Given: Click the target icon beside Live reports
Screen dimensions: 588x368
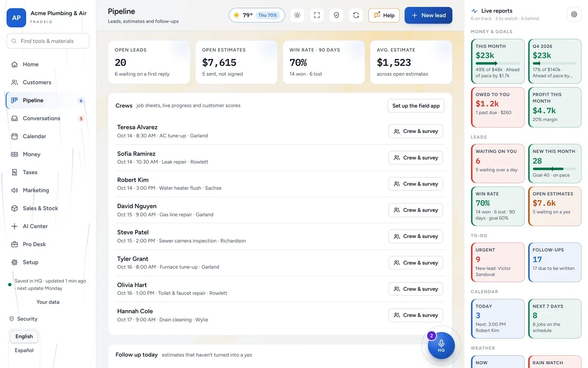Looking at the screenshot, I should coord(574,15).
